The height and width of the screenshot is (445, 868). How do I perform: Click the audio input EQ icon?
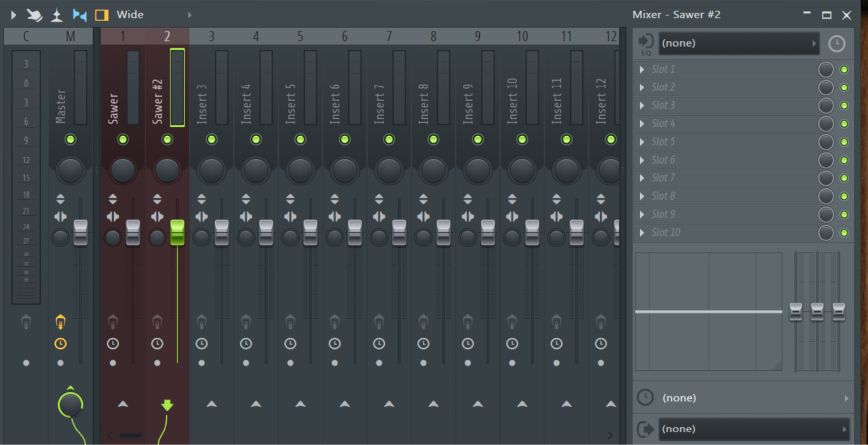tap(646, 44)
